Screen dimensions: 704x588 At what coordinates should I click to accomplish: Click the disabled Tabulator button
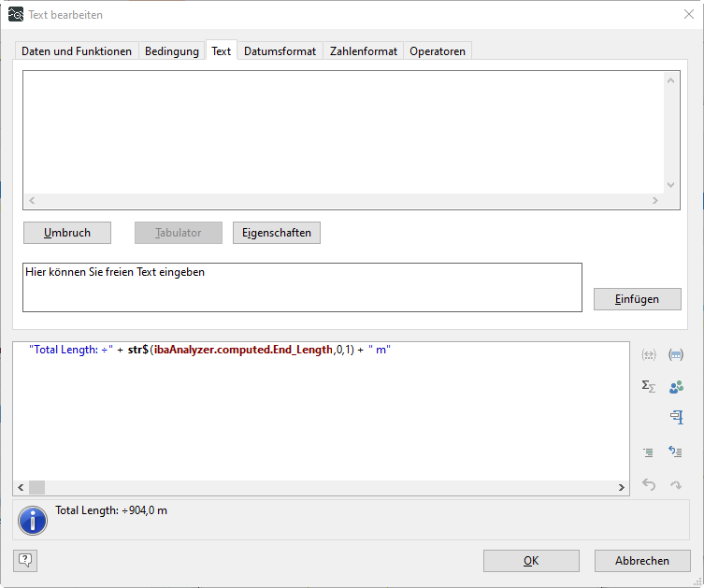[179, 233]
